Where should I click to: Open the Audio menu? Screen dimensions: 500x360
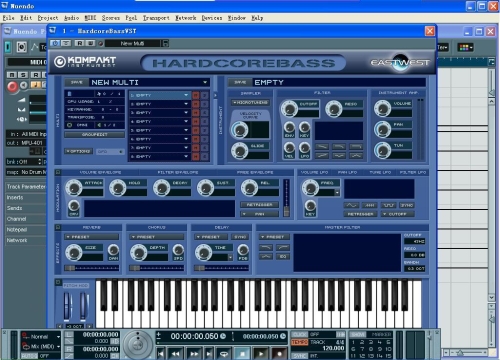[x=71, y=18]
